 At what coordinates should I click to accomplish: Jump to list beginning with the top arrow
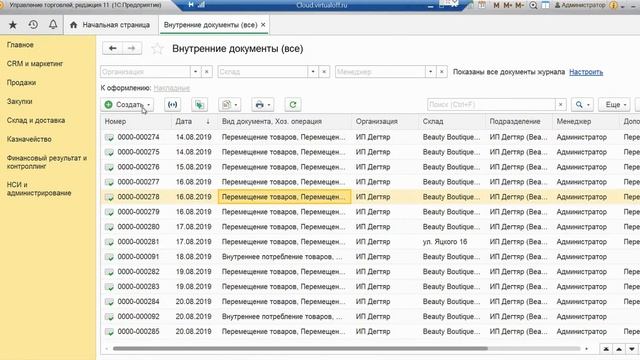[606, 349]
